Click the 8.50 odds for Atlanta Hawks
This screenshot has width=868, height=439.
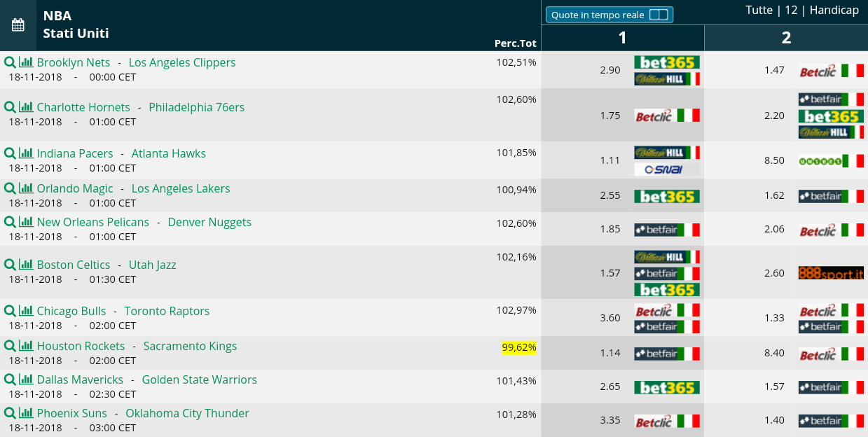[774, 160]
